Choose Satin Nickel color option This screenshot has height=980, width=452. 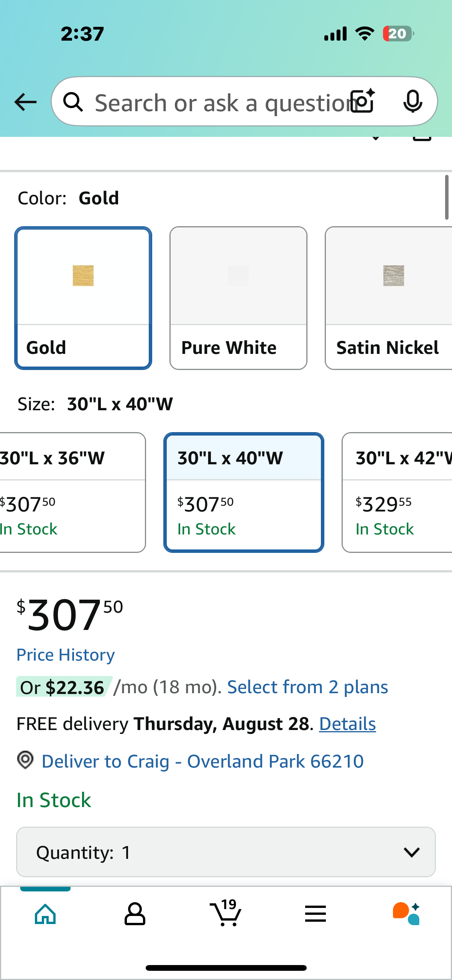click(x=388, y=298)
